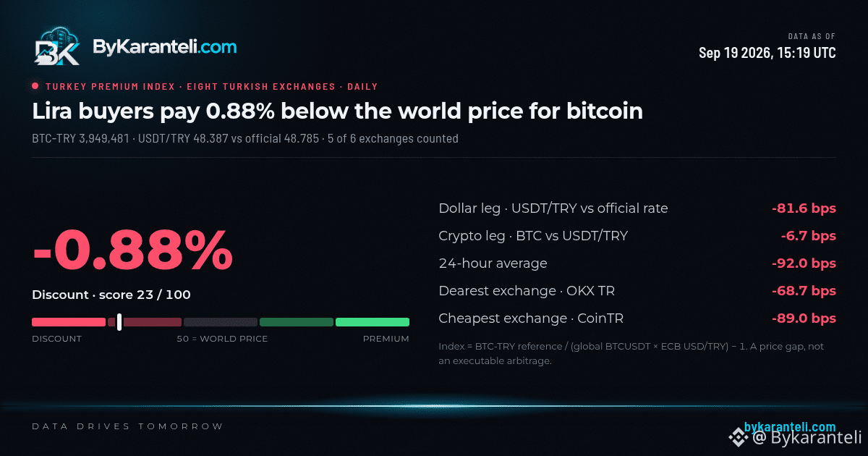Click the bright green premium gauge segment

click(x=373, y=322)
